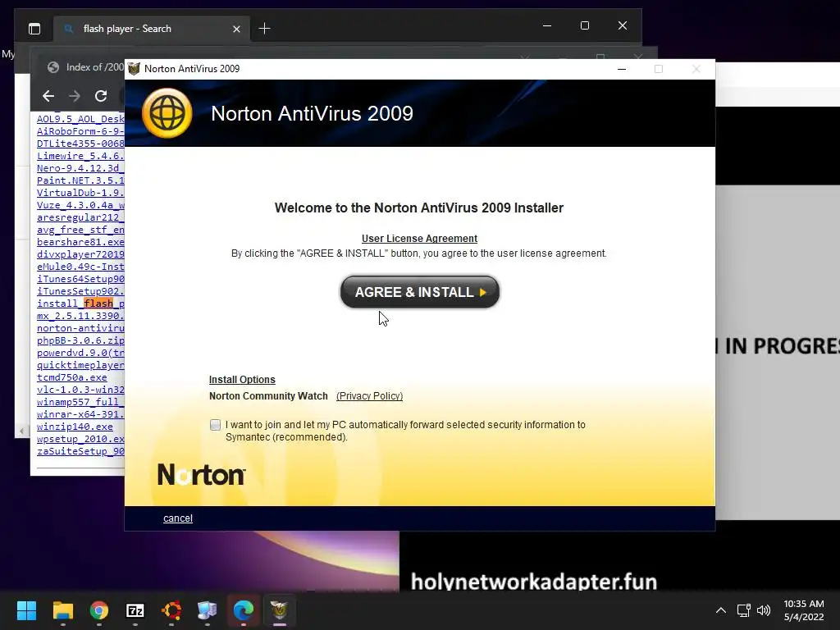The width and height of the screenshot is (840, 630).
Task: Open the eMule0.49c-Inst link
Action: pos(80,267)
